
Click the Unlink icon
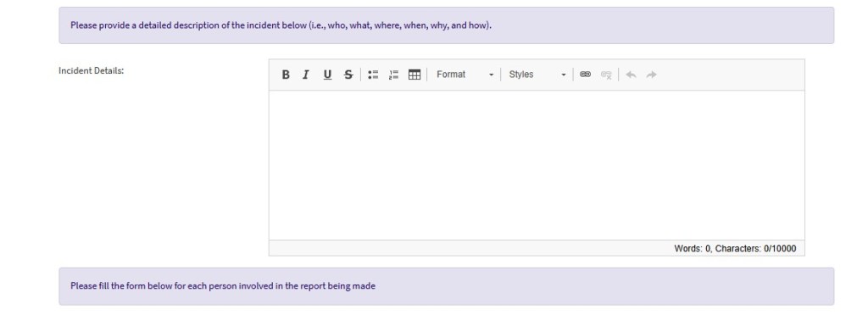[x=606, y=75]
